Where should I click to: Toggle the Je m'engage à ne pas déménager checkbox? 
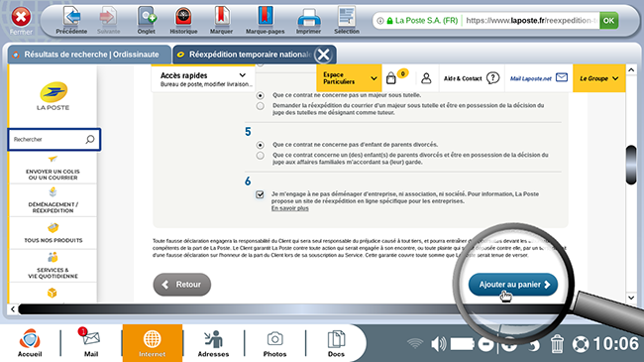(260, 194)
